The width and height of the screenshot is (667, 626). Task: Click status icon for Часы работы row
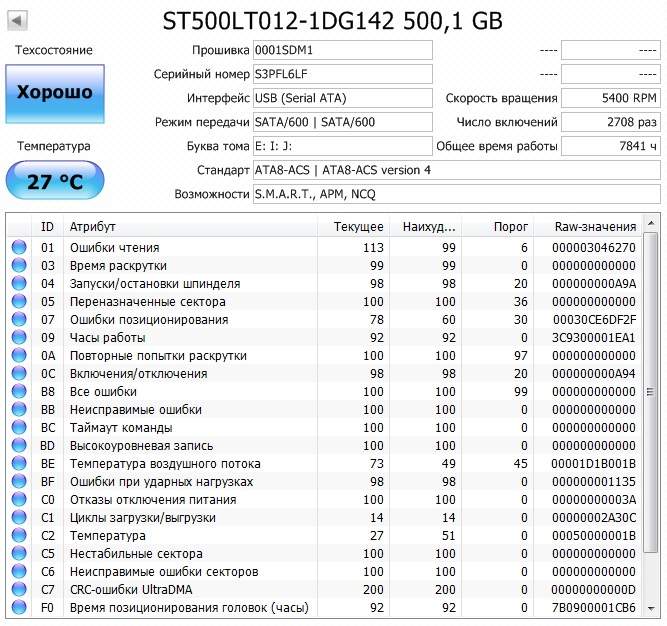click(19, 337)
